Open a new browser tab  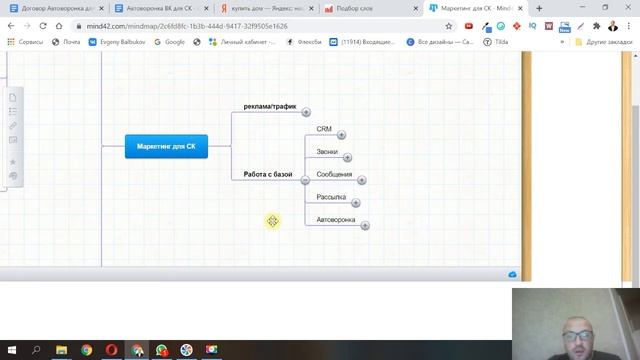(539, 8)
